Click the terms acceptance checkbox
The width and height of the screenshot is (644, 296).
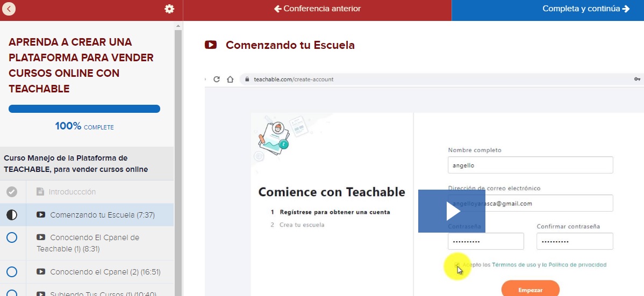click(x=457, y=265)
